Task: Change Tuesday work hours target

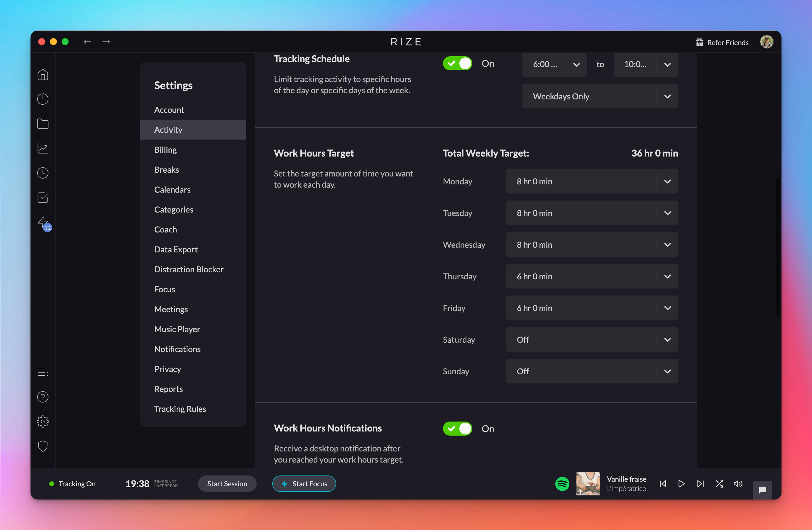Action: point(592,213)
